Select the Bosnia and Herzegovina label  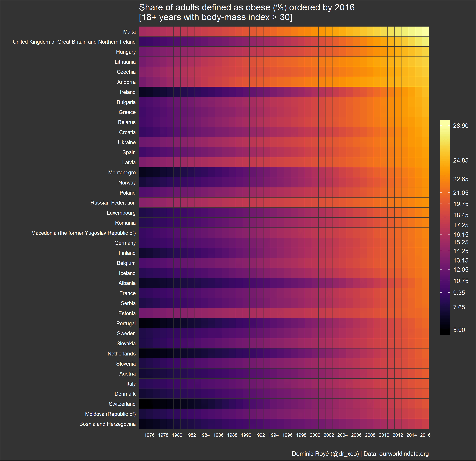pos(108,424)
